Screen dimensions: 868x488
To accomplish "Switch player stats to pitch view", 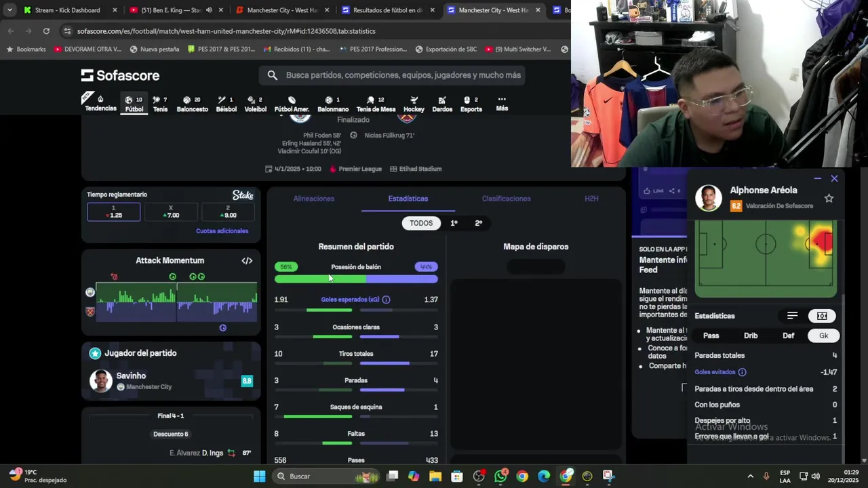I will [822, 316].
